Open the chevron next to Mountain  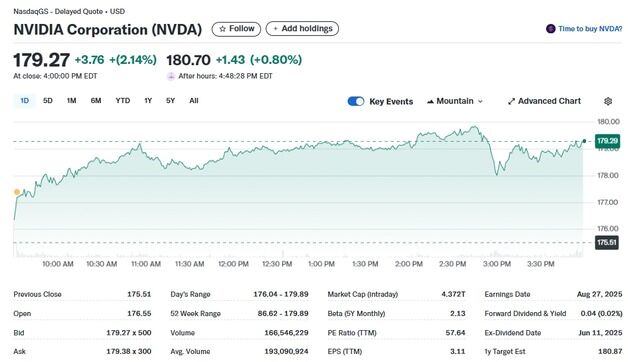tap(480, 102)
